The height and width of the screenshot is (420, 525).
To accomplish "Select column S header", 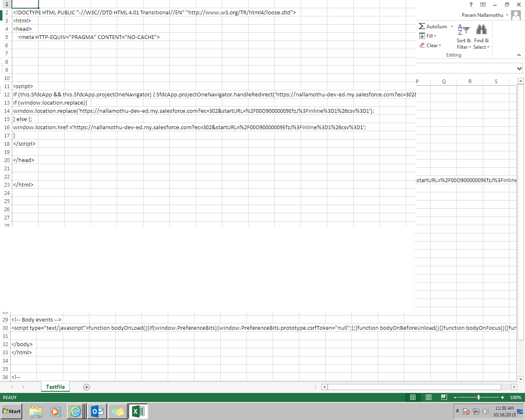I will (496, 82).
